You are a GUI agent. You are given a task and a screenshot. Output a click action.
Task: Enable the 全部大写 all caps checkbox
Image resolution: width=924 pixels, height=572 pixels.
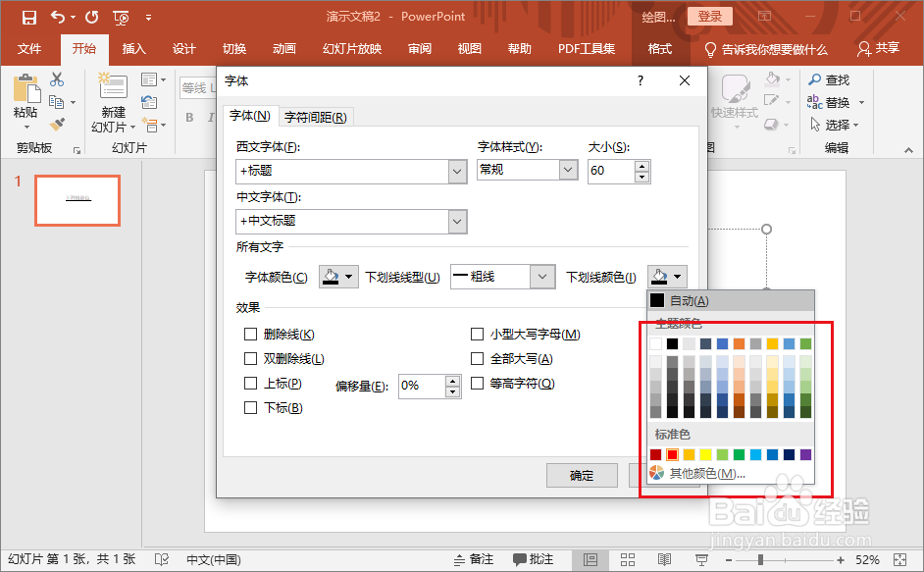(478, 359)
